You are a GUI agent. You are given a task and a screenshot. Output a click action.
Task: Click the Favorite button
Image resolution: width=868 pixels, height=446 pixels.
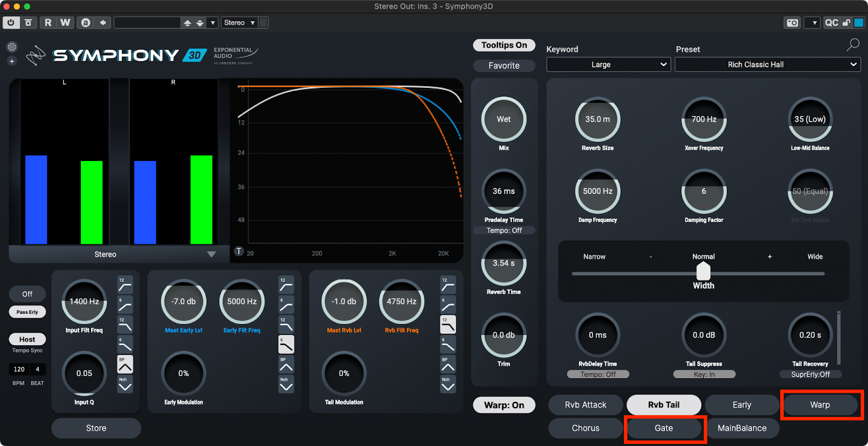pos(504,66)
